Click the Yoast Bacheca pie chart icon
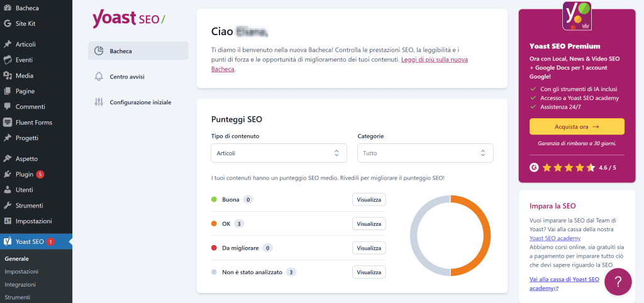Viewport: 644px width, 303px height. [x=99, y=51]
